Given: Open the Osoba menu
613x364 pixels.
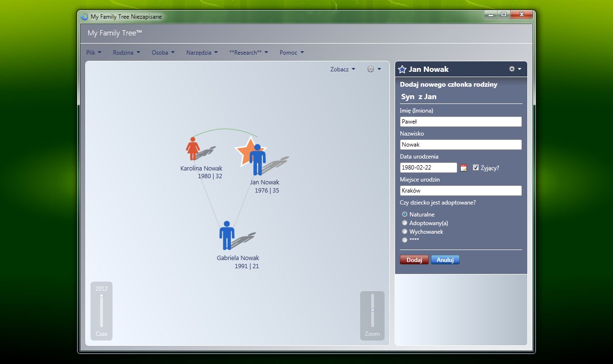Looking at the screenshot, I should 163,53.
